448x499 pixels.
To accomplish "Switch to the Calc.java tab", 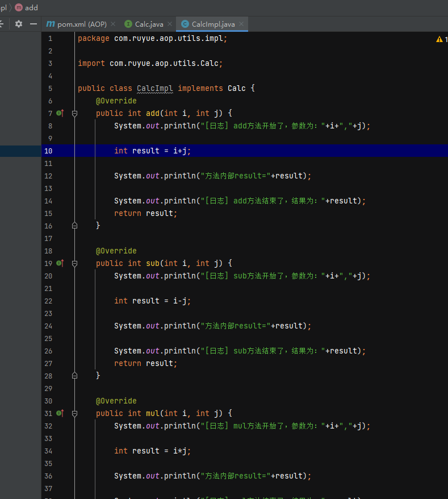I will tap(149, 24).
